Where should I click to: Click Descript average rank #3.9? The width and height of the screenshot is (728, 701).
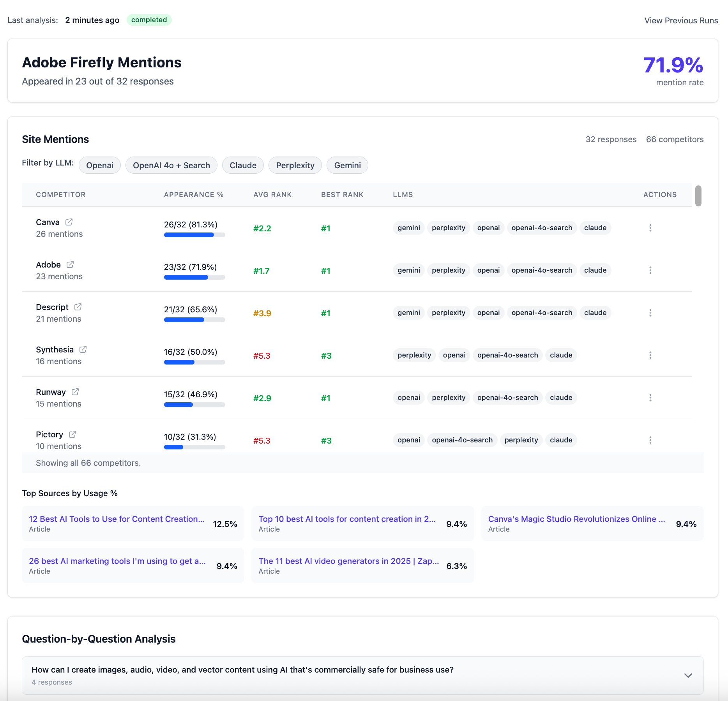(262, 314)
